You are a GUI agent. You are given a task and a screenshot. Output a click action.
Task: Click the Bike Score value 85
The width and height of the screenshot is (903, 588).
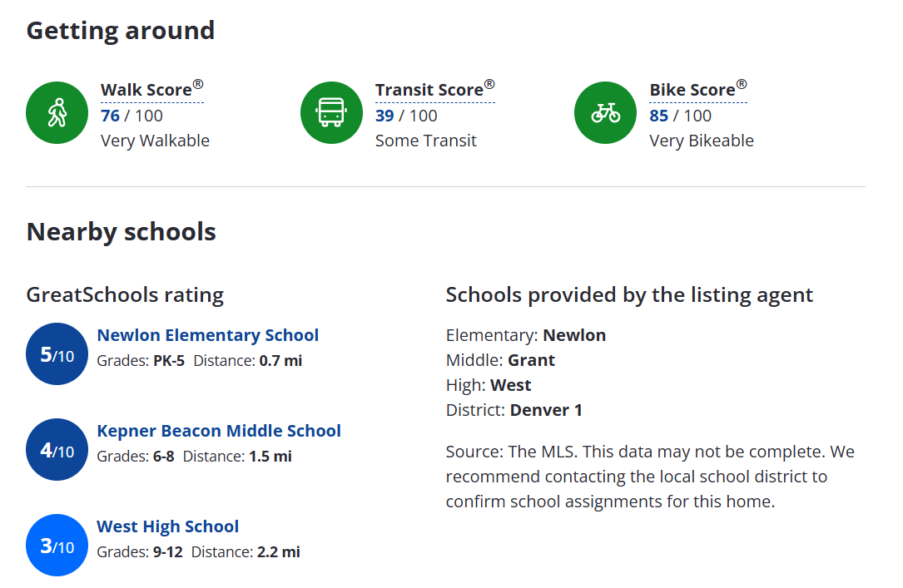659,116
